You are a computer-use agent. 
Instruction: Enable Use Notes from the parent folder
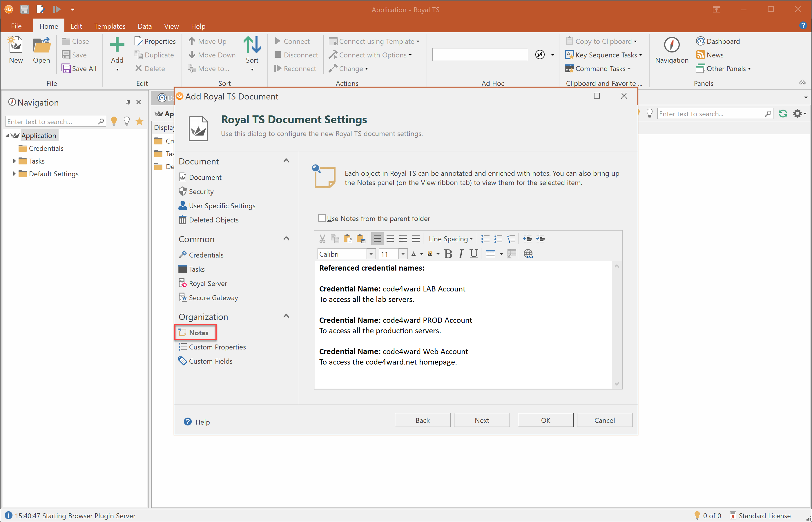click(322, 218)
